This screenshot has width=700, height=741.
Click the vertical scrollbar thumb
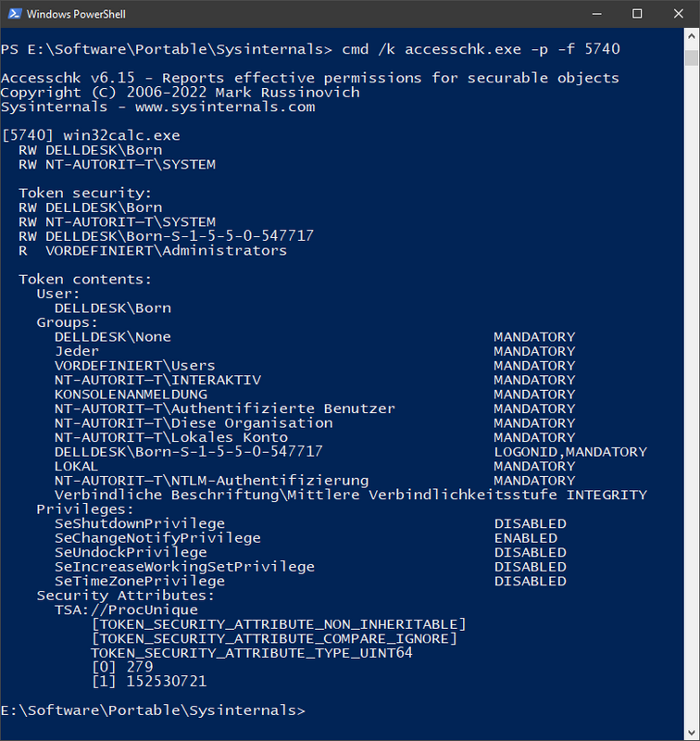pyautogui.click(x=691, y=57)
